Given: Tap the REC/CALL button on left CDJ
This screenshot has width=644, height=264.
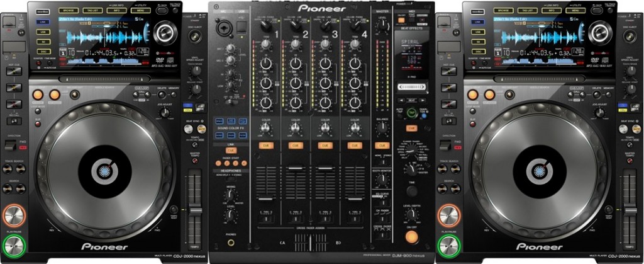Looking at the screenshot, I should point(14,121).
